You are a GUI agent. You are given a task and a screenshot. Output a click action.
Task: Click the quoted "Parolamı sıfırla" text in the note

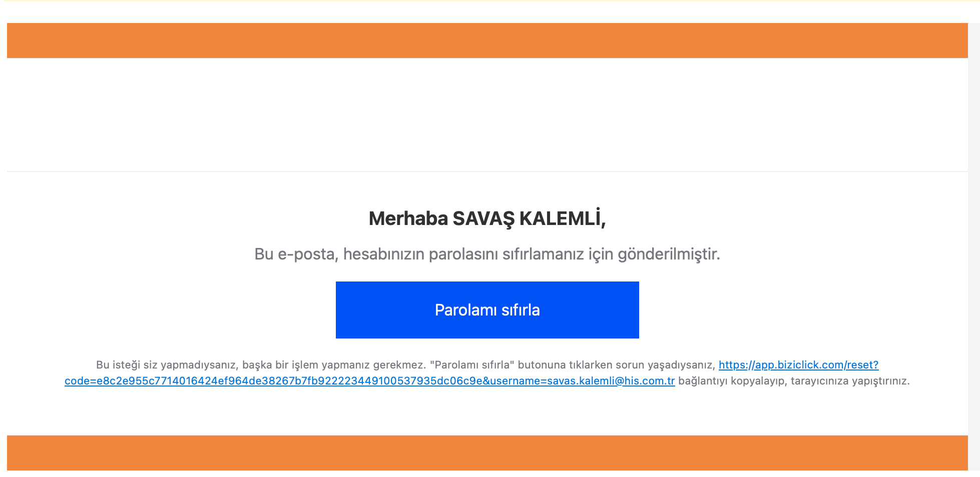point(472,365)
